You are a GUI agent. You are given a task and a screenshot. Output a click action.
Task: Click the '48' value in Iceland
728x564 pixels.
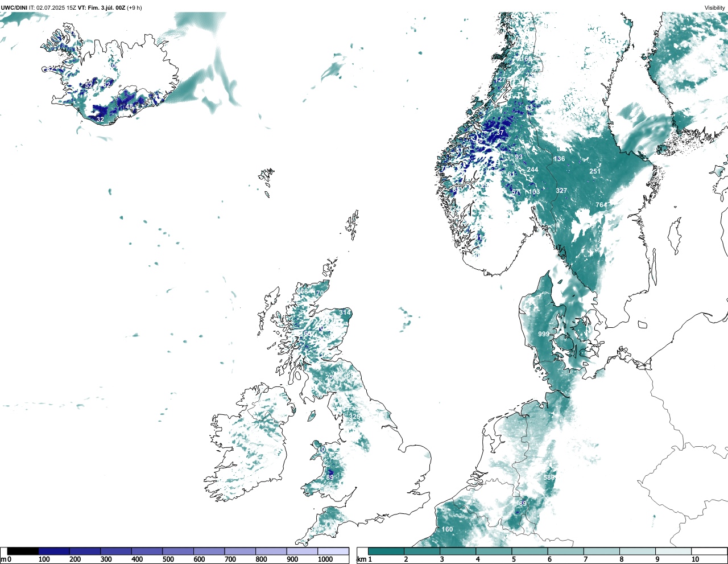click(129, 107)
